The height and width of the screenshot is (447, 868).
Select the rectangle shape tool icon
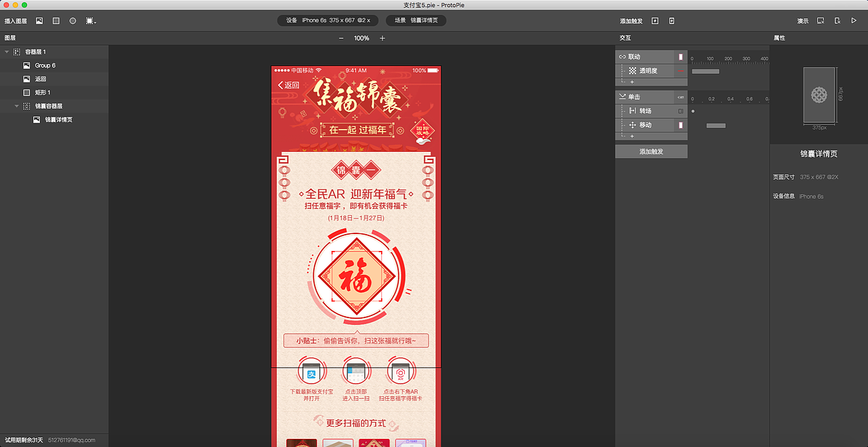[x=56, y=21]
